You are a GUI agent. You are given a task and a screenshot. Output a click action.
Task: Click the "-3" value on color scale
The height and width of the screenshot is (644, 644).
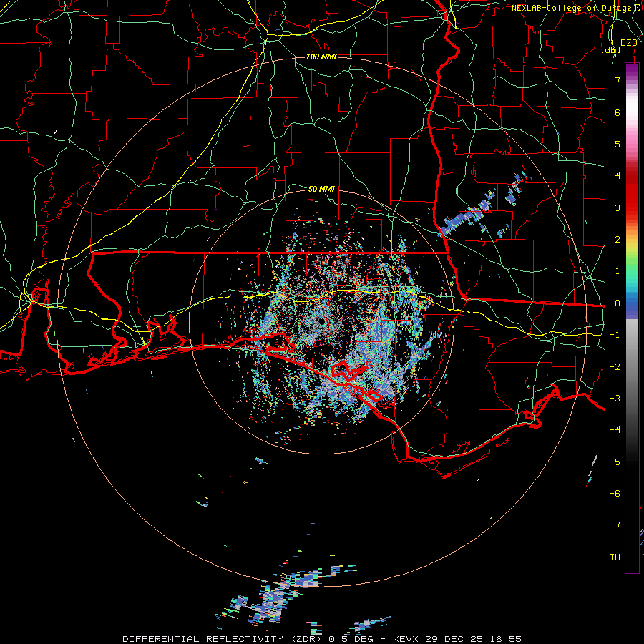click(x=615, y=399)
